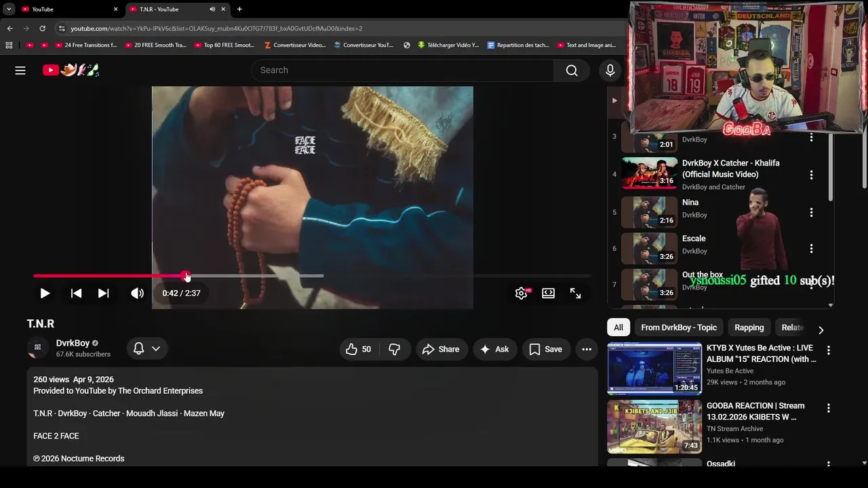Screen dimensions: 868x488
Task: Toggle notification bell for DvrkBoy
Action: pos(138,348)
